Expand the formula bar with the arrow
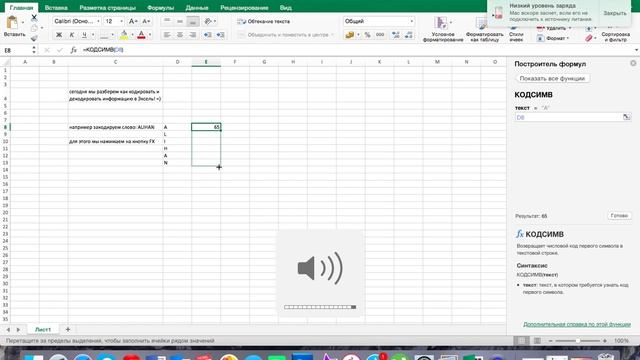 pos(636,50)
